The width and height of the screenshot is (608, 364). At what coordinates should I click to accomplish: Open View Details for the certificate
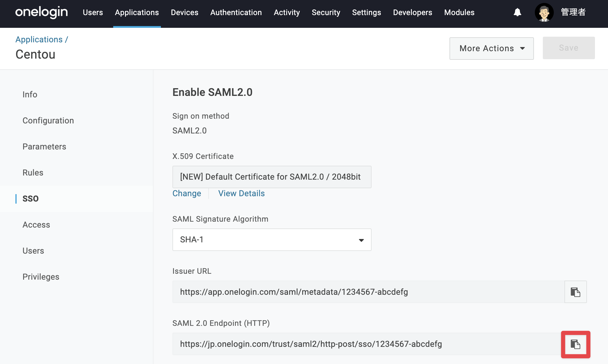[241, 193]
